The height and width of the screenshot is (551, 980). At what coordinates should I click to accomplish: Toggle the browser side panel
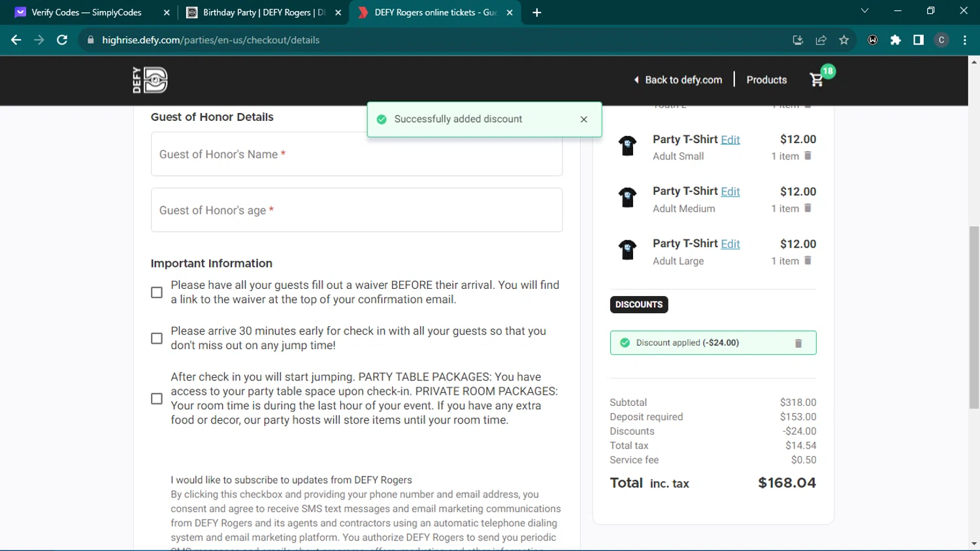click(x=919, y=40)
